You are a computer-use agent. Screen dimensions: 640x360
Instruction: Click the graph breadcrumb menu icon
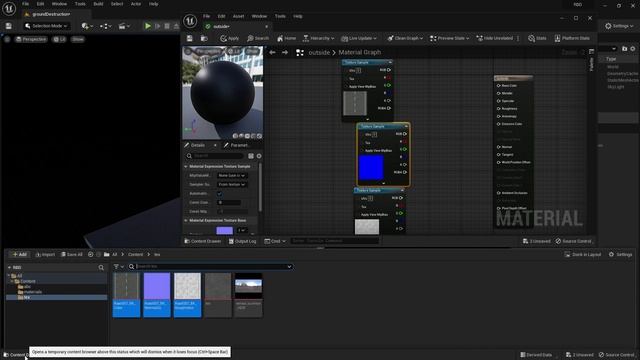tap(300, 53)
